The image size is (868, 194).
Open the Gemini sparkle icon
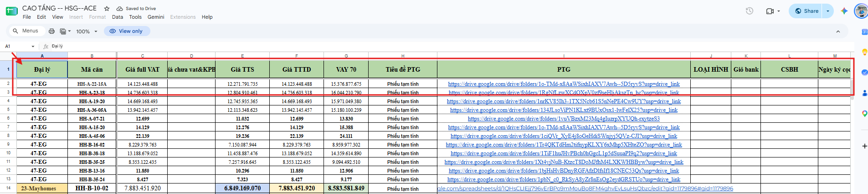844,11
